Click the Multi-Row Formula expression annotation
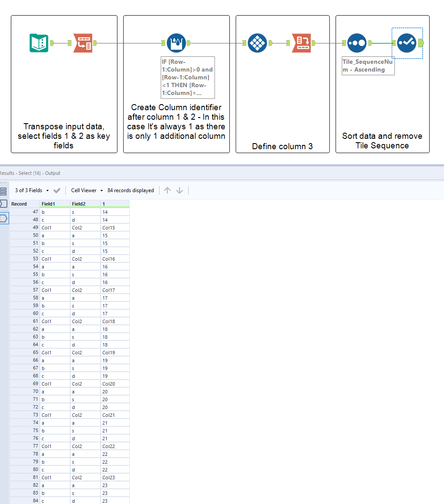 [187, 77]
